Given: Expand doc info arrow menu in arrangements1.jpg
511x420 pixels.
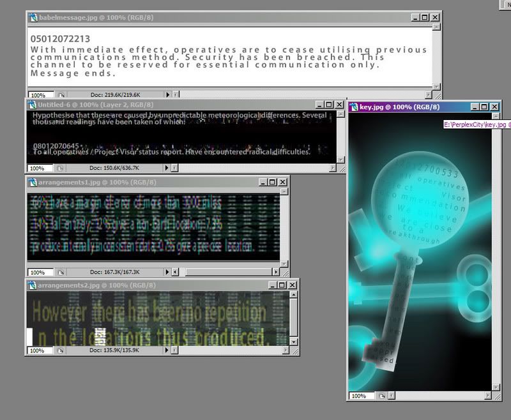Looking at the screenshot, I should 167,272.
